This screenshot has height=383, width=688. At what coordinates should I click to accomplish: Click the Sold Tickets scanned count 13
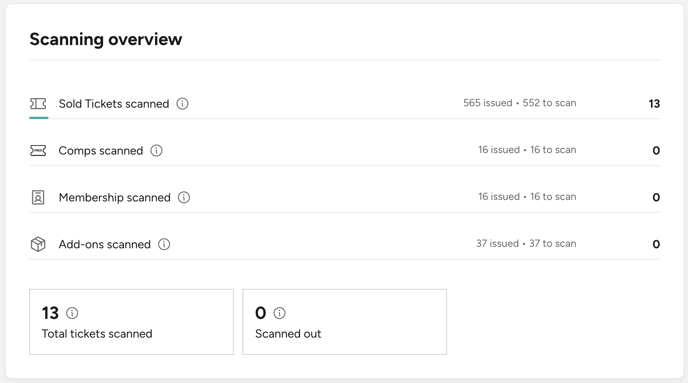click(x=654, y=104)
